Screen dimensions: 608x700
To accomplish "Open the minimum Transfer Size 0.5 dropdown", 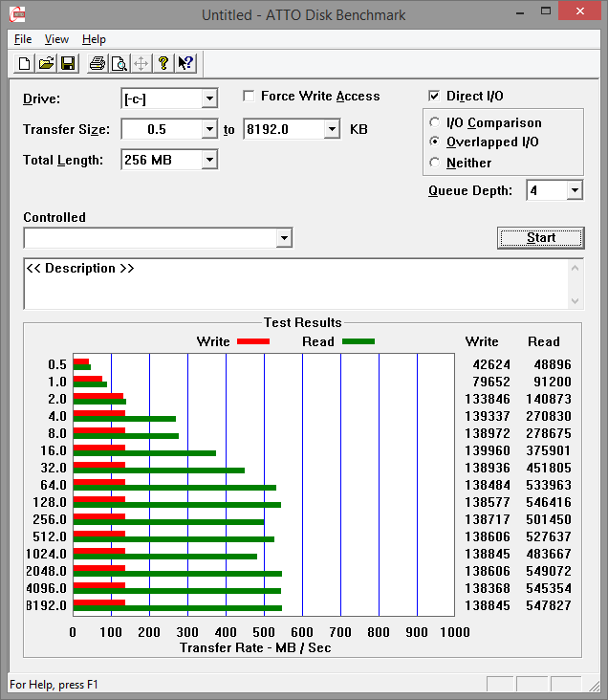I will [209, 129].
